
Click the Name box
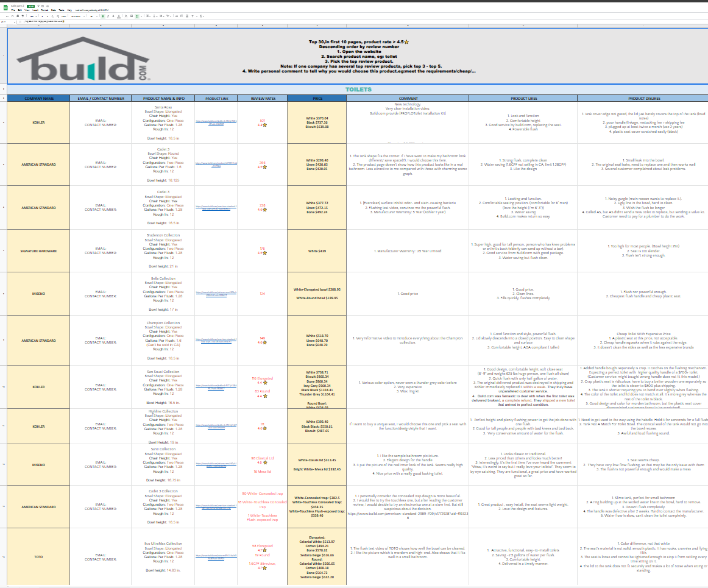click(8, 22)
